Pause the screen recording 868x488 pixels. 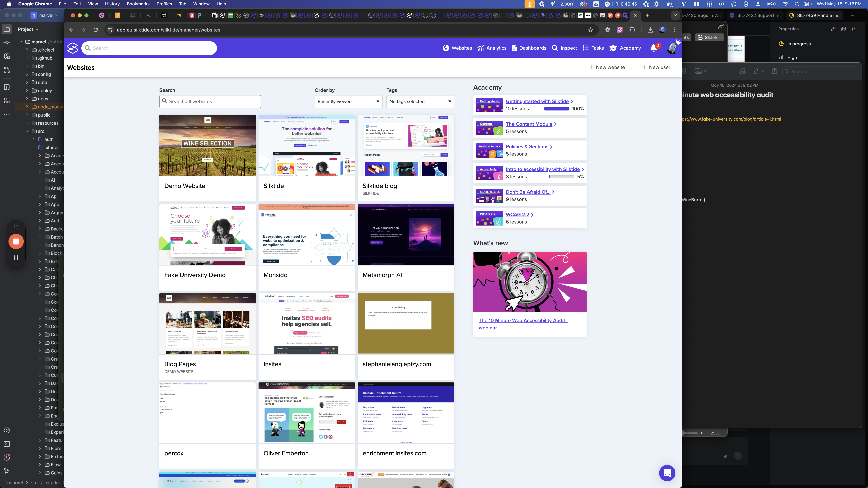16,258
